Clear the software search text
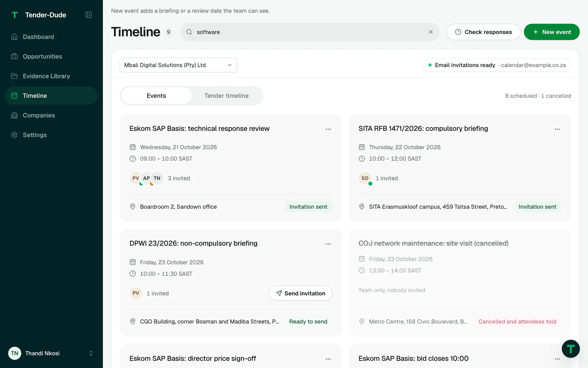Viewport: 588px width, 368px height. click(x=431, y=32)
